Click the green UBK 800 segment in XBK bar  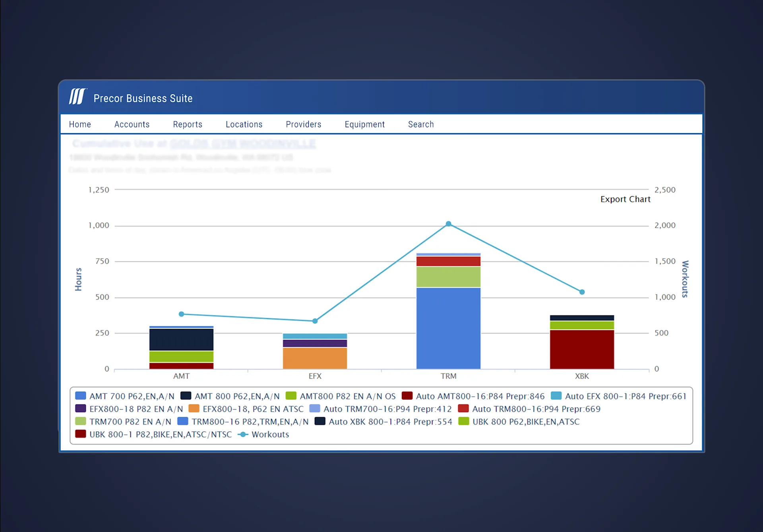pos(582,325)
